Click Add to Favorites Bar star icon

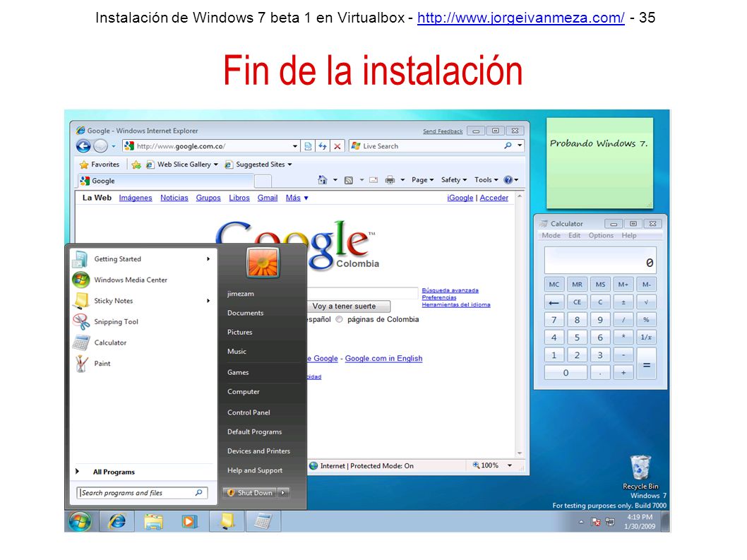(136, 165)
